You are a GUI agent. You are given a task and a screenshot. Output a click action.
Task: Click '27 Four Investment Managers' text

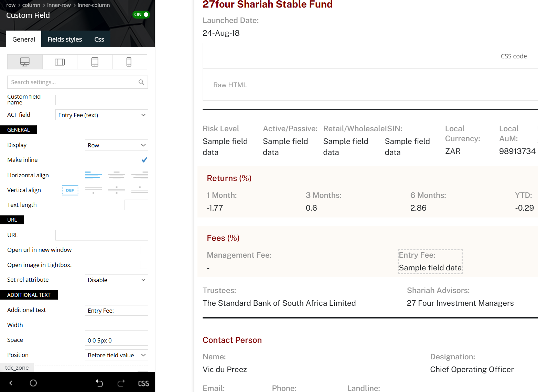click(460, 303)
